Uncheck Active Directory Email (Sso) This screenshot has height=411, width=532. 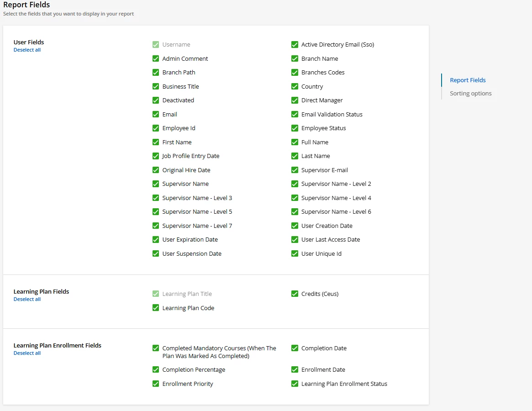coord(295,45)
